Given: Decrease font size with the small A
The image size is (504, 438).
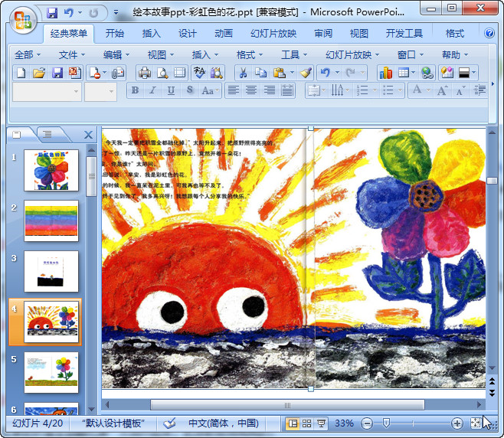Looking at the screenshot, I should (460, 91).
